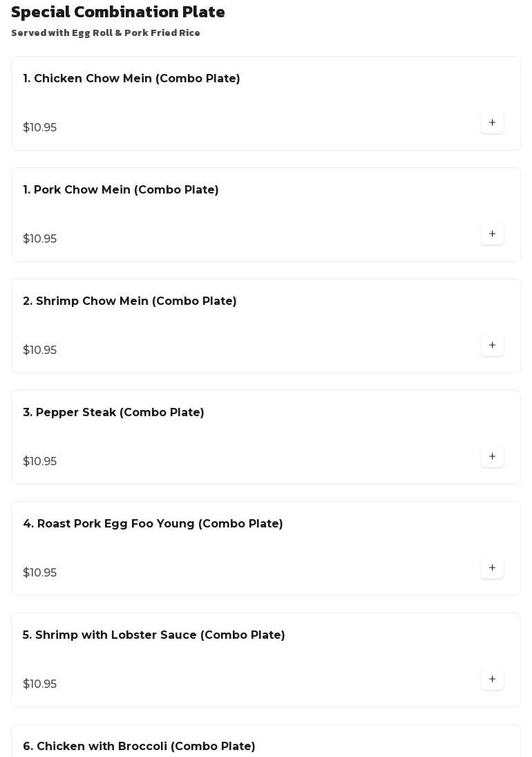Add Roast Pork Egg Foo Young with plus icon
The width and height of the screenshot is (532, 757).
(x=492, y=568)
